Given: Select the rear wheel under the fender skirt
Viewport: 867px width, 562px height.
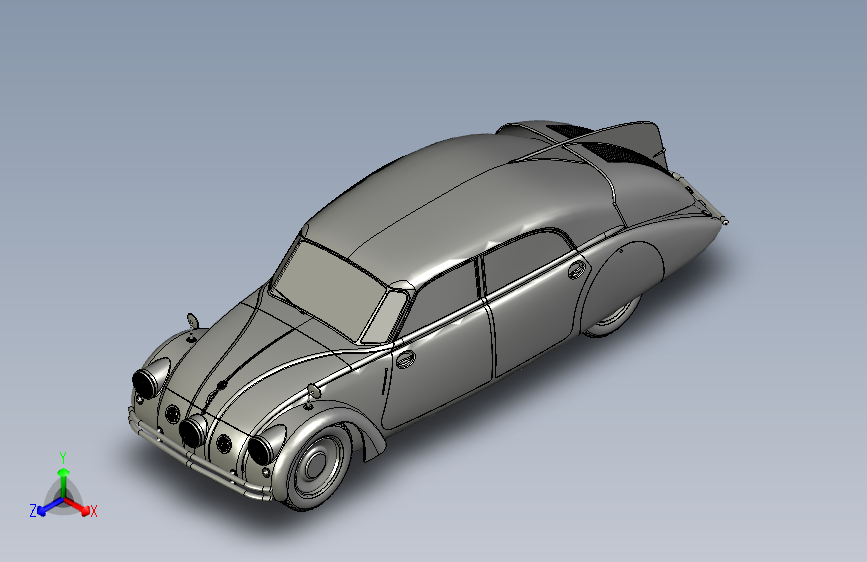Looking at the screenshot, I should [615, 318].
